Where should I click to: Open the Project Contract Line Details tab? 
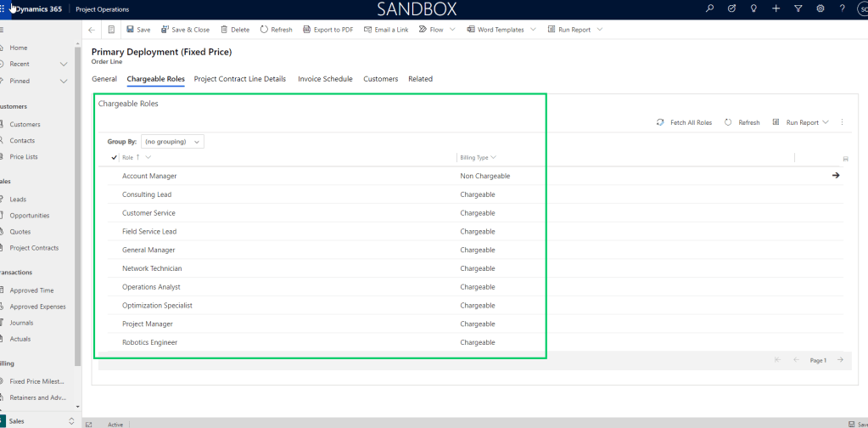(x=240, y=79)
